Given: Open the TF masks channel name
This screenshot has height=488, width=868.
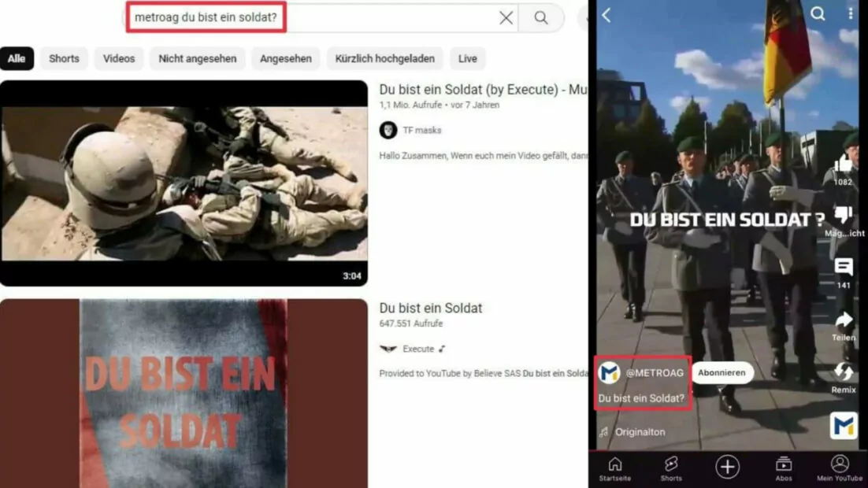Looking at the screenshot, I should pyautogui.click(x=422, y=131).
